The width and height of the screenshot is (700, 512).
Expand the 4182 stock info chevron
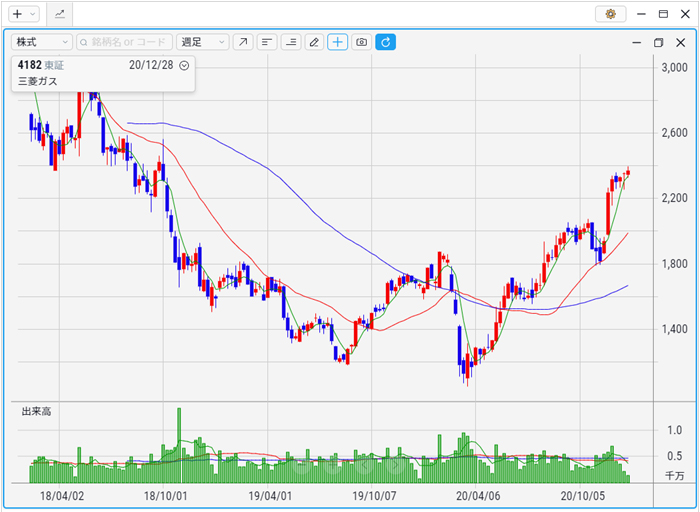point(184,65)
